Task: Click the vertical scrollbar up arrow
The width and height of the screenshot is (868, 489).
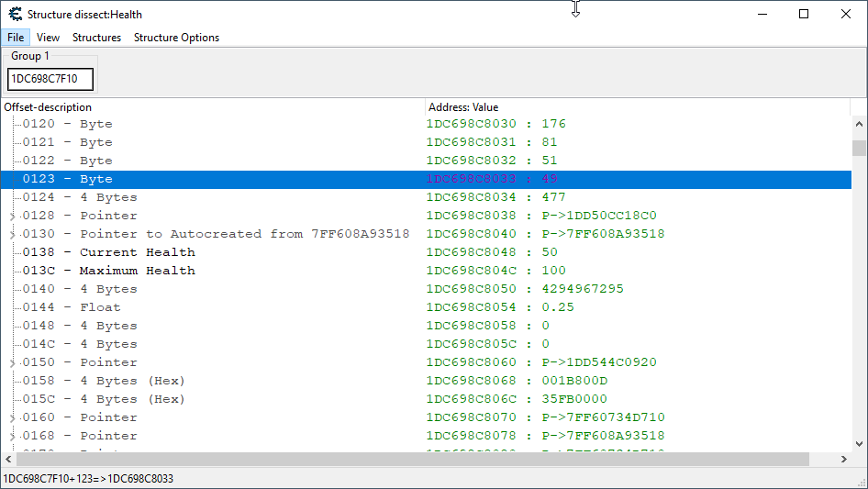Action: [x=859, y=124]
